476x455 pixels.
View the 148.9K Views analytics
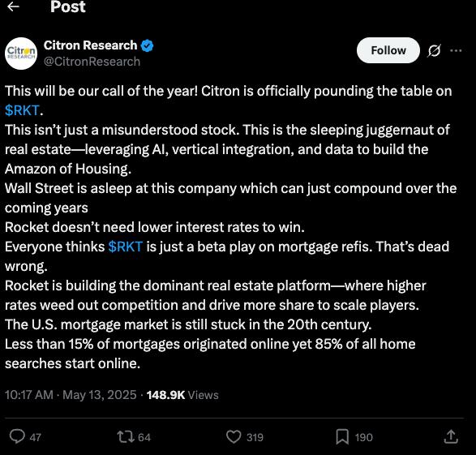(x=182, y=395)
